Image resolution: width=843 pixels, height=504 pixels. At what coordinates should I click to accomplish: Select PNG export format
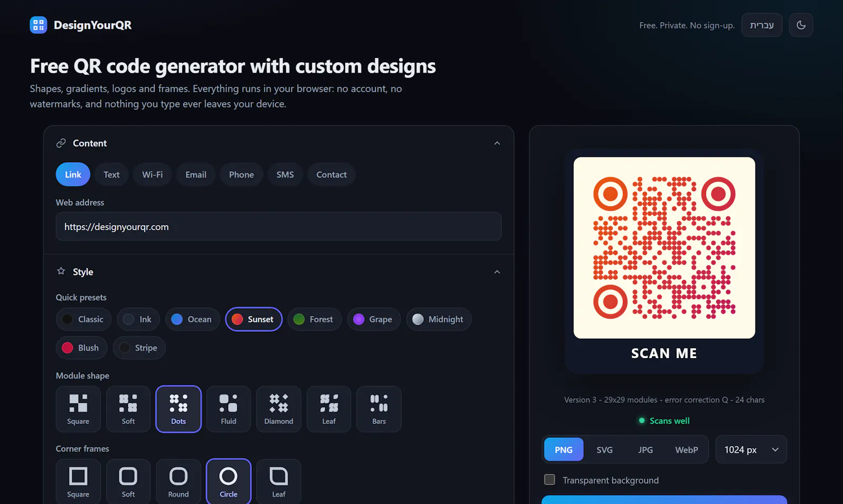click(x=564, y=450)
